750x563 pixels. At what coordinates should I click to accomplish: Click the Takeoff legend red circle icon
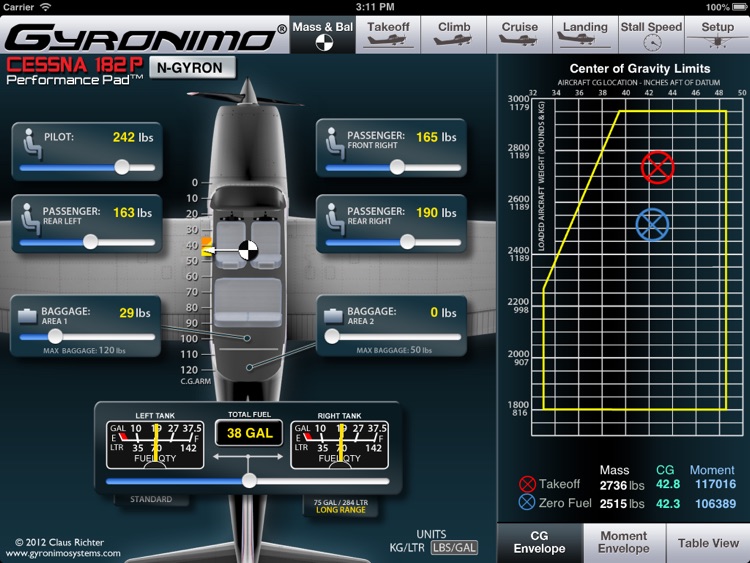coord(527,484)
